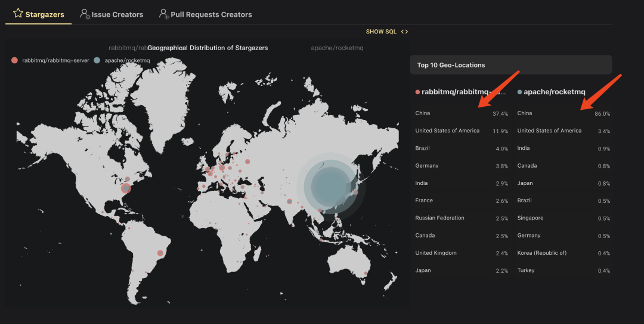Click the apache/rocketmq column heading in table
This screenshot has height=324, width=644.
pyautogui.click(x=555, y=92)
